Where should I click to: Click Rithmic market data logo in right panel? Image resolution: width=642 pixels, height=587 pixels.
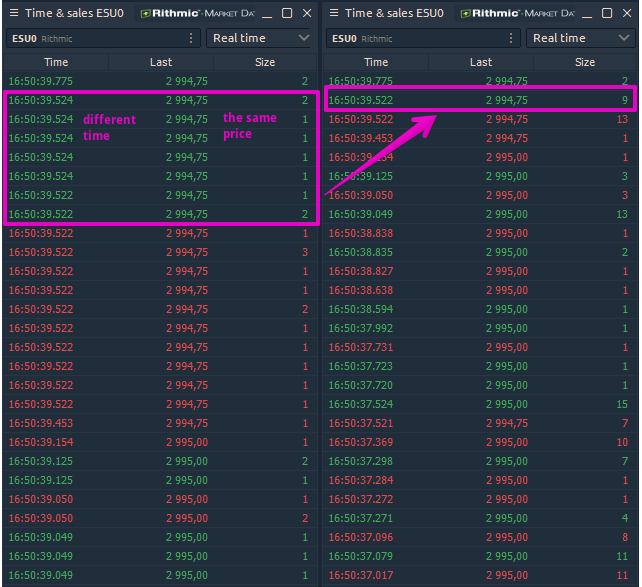[x=518, y=14]
